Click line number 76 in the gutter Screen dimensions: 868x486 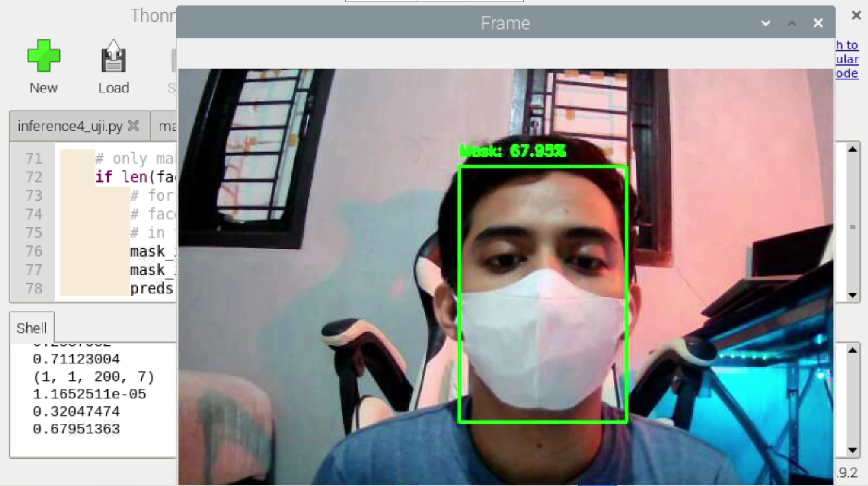pyautogui.click(x=34, y=251)
